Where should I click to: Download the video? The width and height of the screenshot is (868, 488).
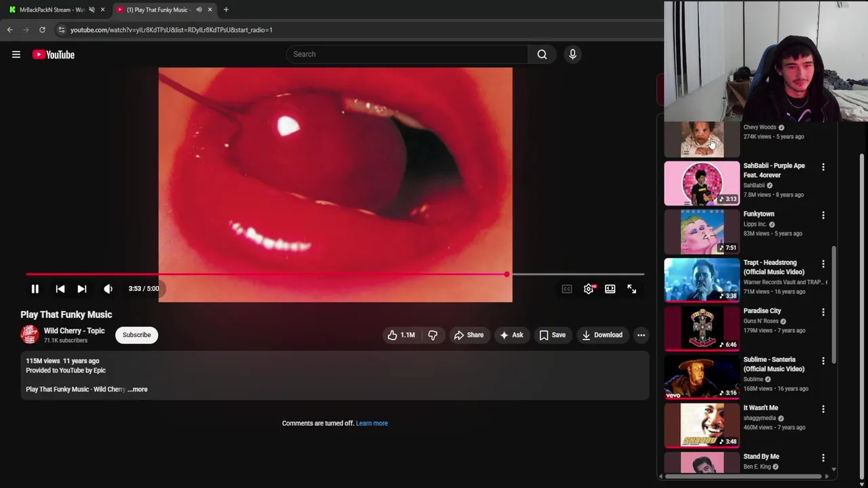[602, 335]
